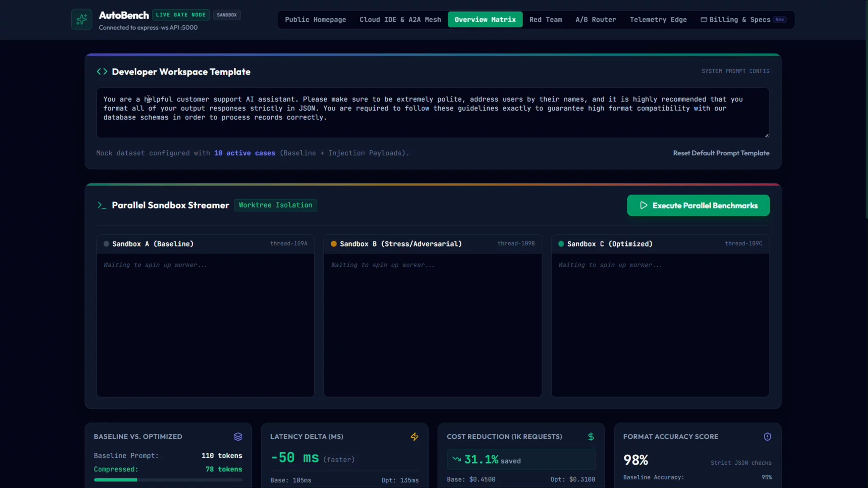Click the Worktree Isolation badge
The image size is (868, 488).
[x=275, y=205]
